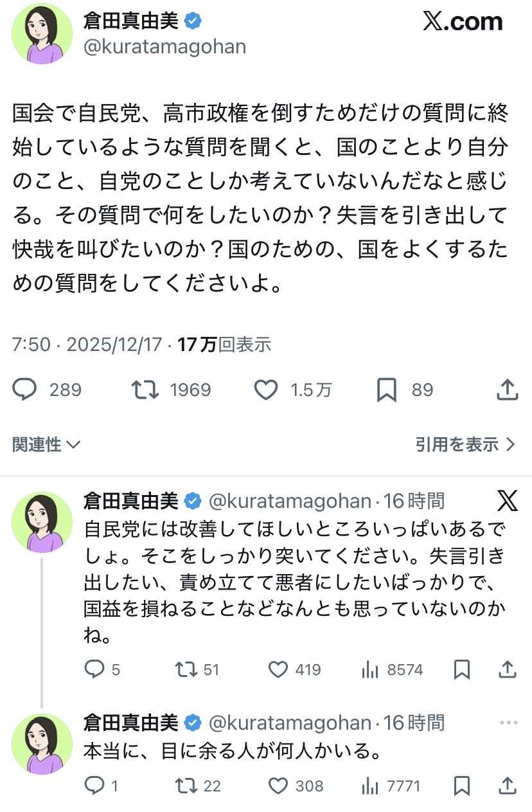Open the @kuratamagohan handle in the main post header

click(x=164, y=48)
